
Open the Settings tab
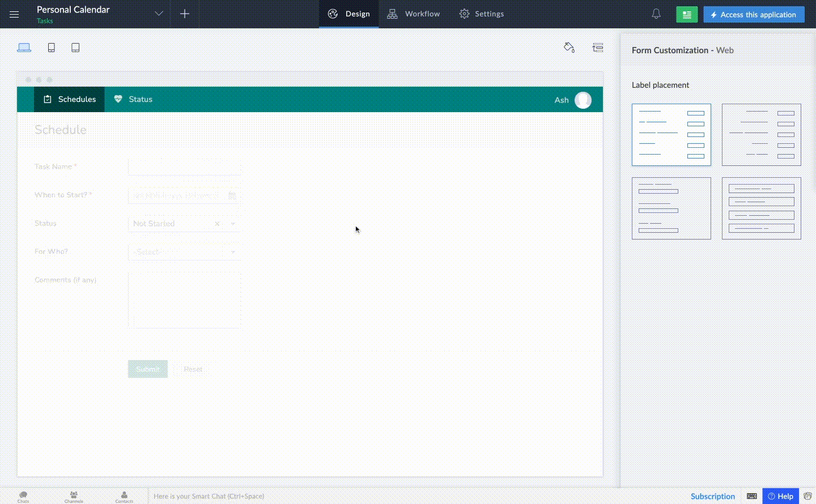tap(482, 14)
